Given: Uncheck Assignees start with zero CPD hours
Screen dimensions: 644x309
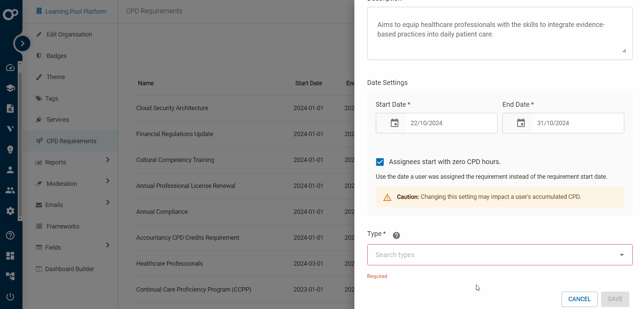Looking at the screenshot, I should 380,162.
